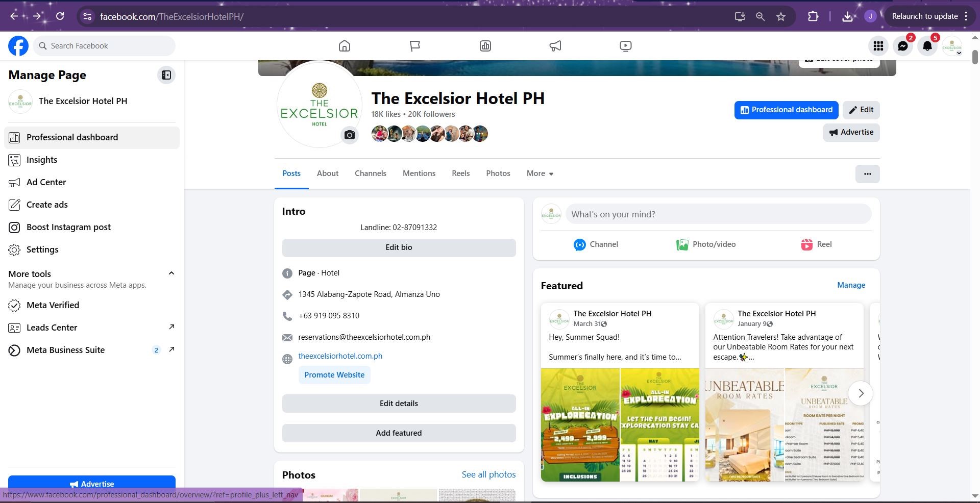This screenshot has height=503, width=980.
Task: Click What's on your mind field
Action: [x=718, y=214]
